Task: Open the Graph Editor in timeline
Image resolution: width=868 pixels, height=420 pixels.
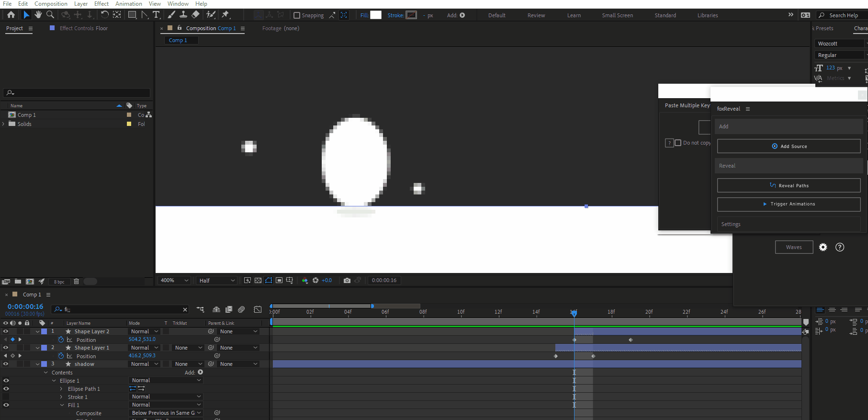Action: point(258,309)
